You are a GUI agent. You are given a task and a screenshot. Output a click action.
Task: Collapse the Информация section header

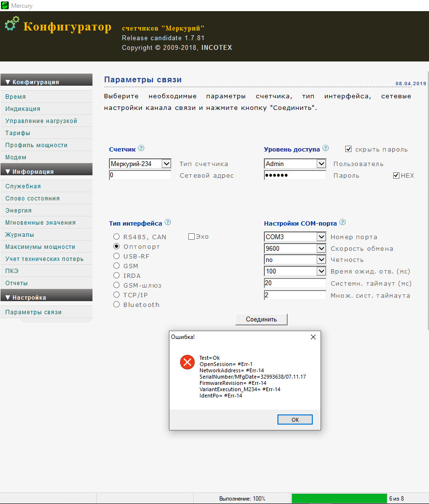46,169
